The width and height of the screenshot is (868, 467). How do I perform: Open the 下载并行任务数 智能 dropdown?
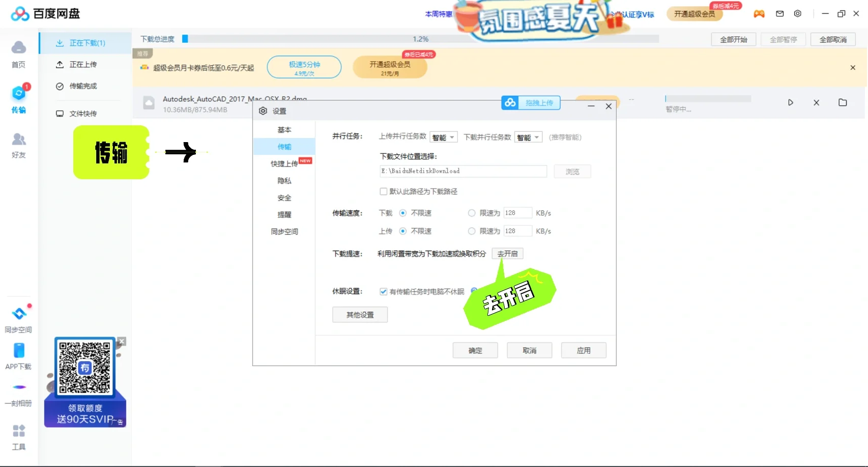[x=528, y=137]
